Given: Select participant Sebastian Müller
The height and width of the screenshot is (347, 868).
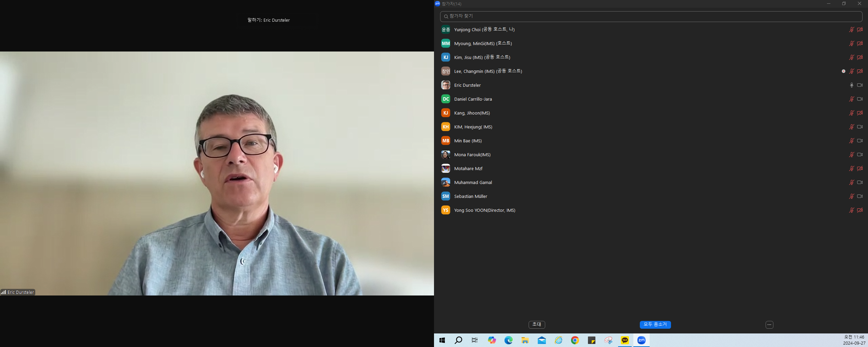Looking at the screenshot, I should coord(651,196).
